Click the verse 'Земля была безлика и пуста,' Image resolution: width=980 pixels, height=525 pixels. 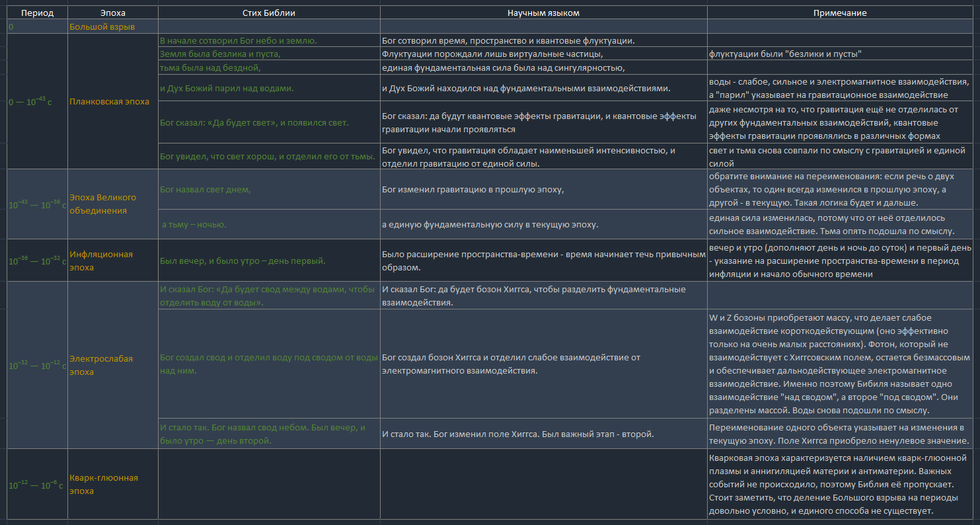269,54
